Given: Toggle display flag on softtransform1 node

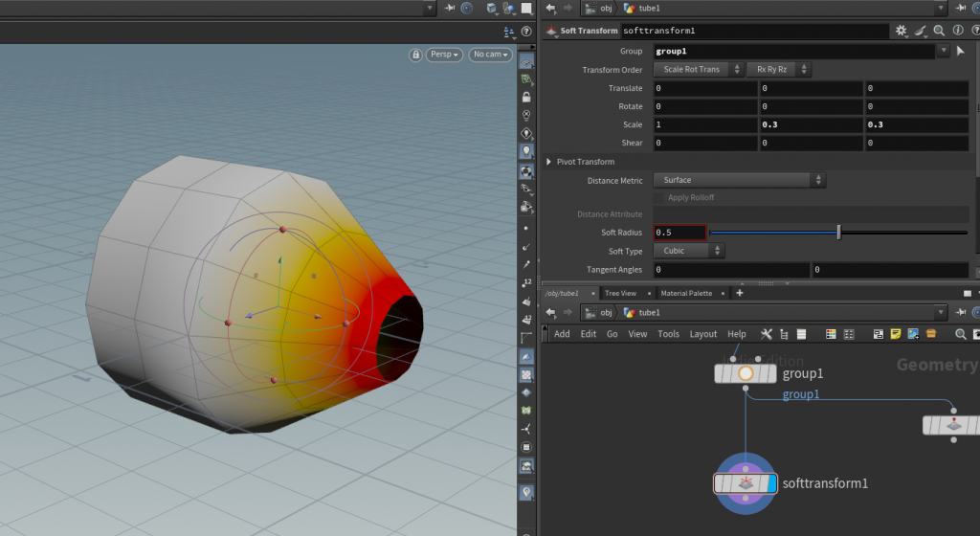Looking at the screenshot, I should click(771, 483).
